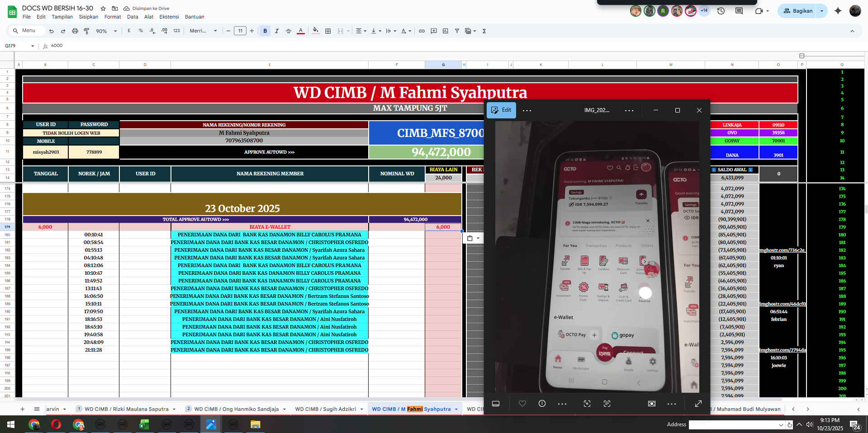Open the functions (sigma) menu
This screenshot has width=868, height=433.
coord(484,31)
